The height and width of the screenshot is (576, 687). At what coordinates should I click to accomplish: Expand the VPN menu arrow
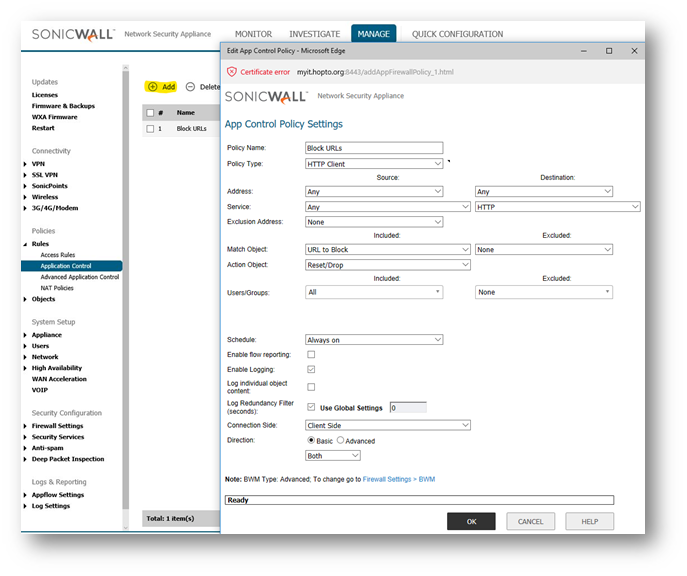pyautogui.click(x=25, y=164)
